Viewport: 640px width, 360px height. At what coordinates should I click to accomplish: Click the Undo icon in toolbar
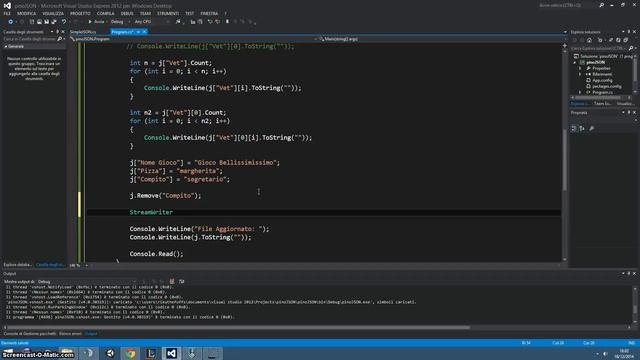click(x=64, y=22)
